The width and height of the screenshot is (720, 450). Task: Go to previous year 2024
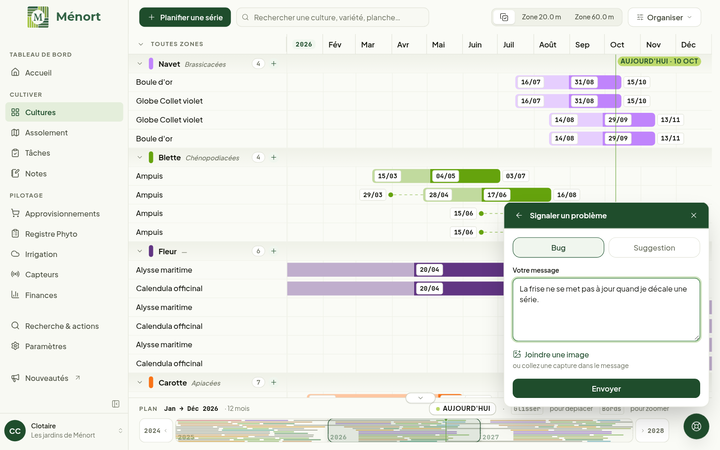(x=156, y=431)
